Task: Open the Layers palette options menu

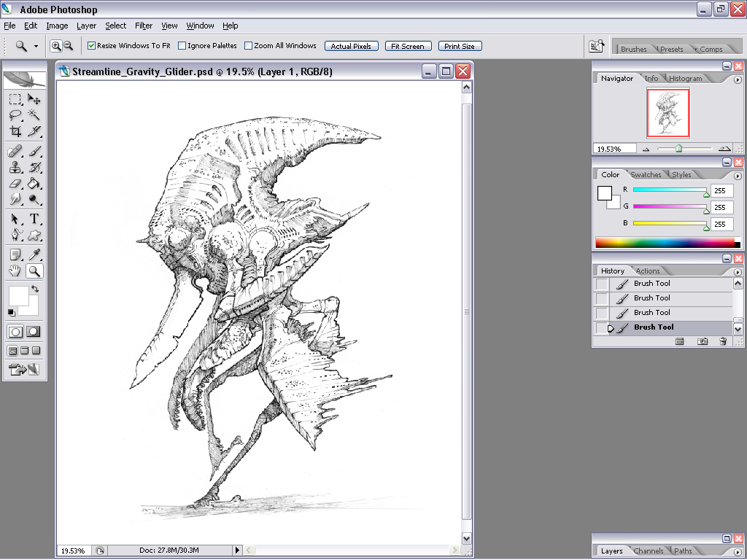Action: 738,552
